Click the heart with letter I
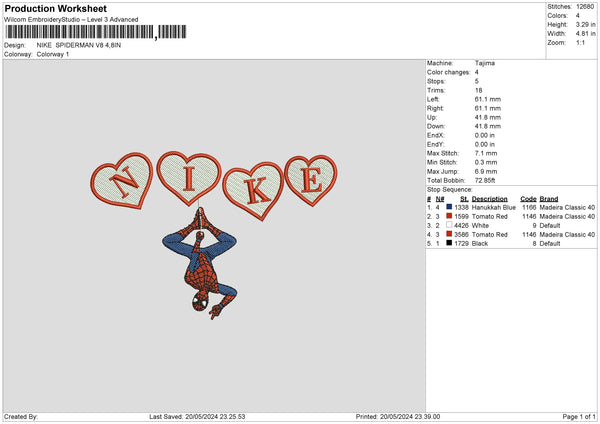600x424 pixels. 189,178
